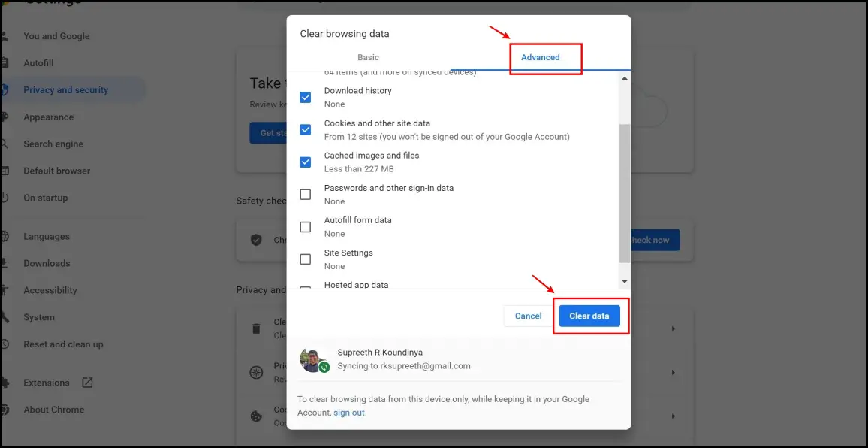This screenshot has width=868, height=448.
Task: Open You and Google settings section
Action: (x=56, y=36)
